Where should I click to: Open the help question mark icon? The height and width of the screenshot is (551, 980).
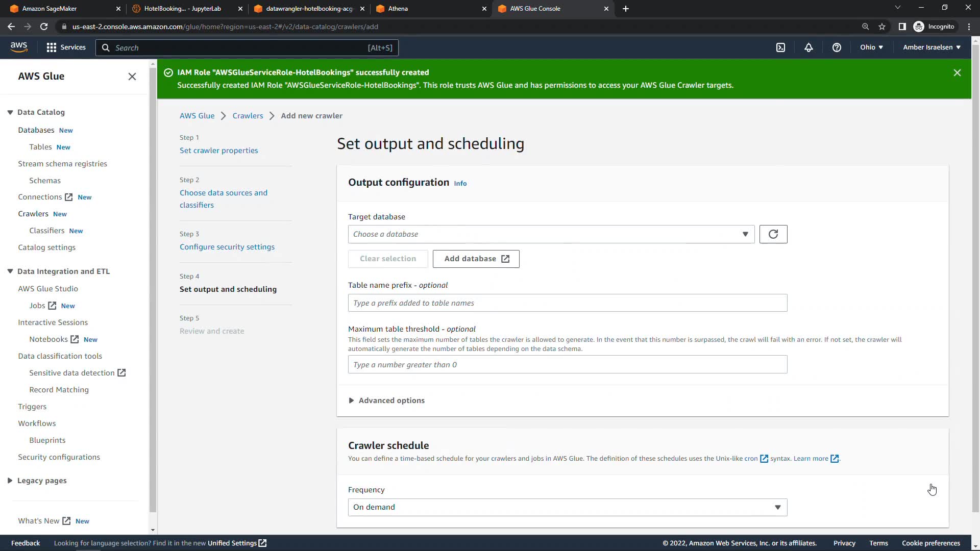(x=837, y=47)
